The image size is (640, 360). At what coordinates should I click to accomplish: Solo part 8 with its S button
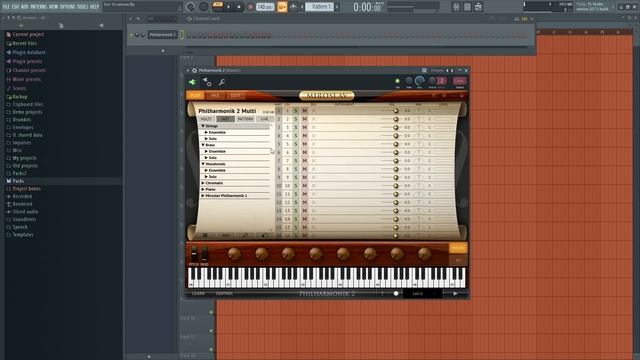click(296, 169)
